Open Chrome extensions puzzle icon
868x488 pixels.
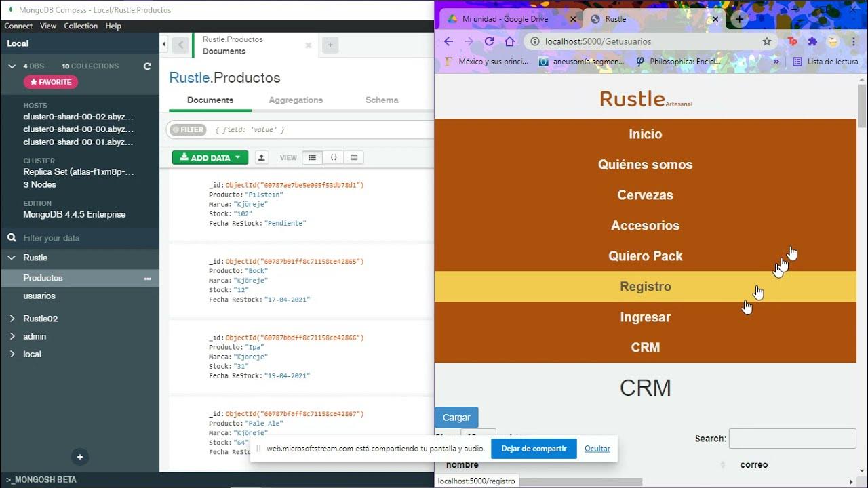point(812,41)
